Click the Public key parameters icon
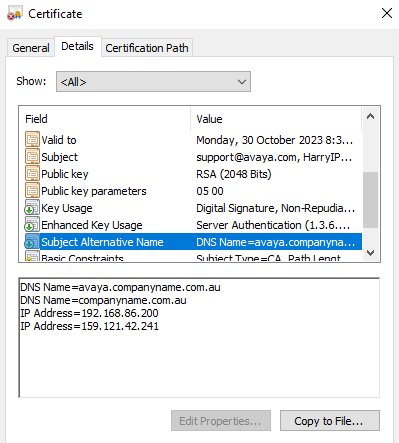 (32, 191)
